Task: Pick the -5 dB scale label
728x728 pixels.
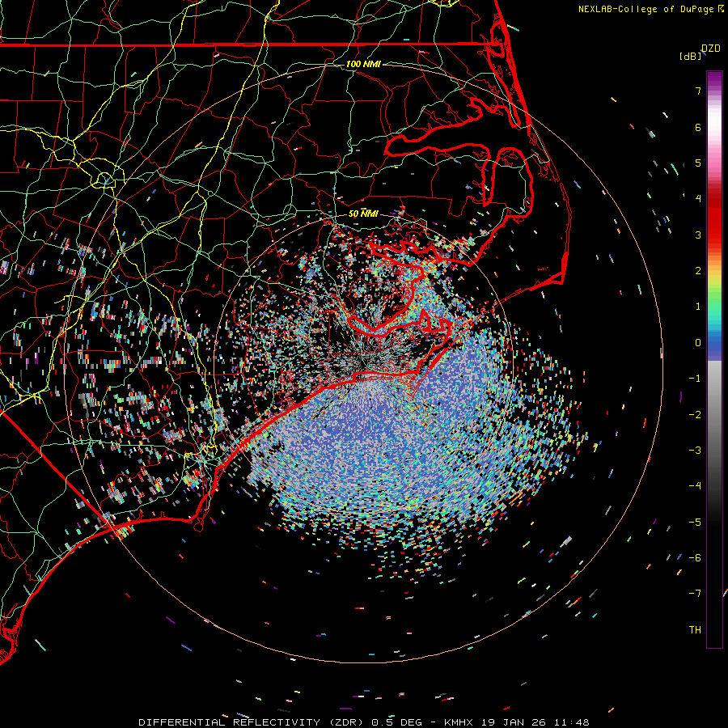Action: (x=695, y=523)
